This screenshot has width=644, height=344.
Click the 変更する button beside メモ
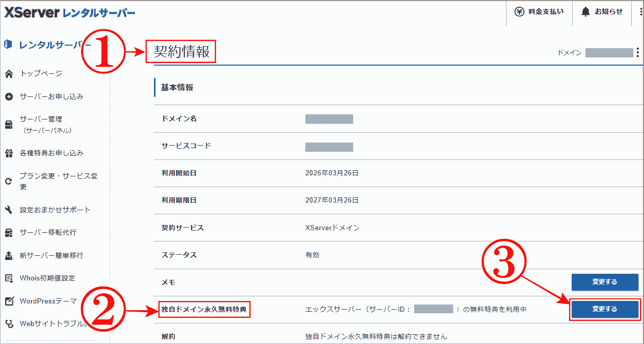[x=605, y=282]
